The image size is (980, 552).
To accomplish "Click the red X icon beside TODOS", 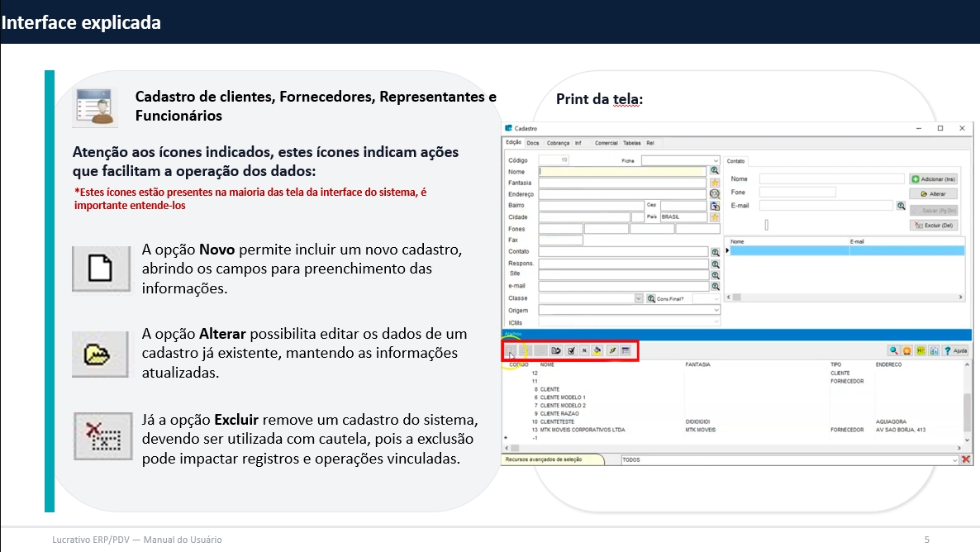I will [x=965, y=459].
